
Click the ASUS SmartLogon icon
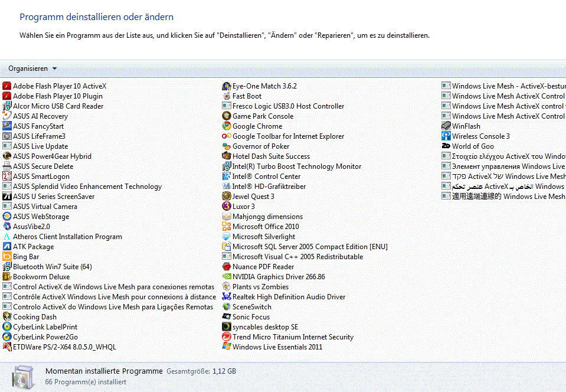7,176
